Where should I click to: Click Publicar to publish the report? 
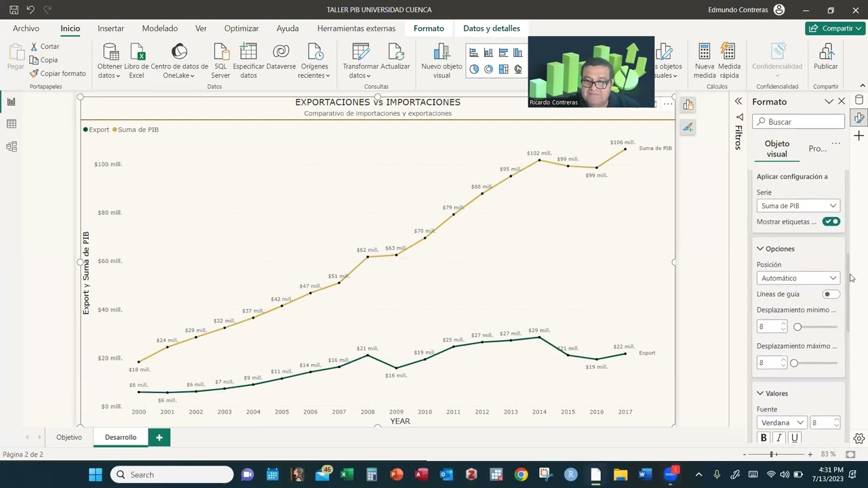tap(826, 57)
